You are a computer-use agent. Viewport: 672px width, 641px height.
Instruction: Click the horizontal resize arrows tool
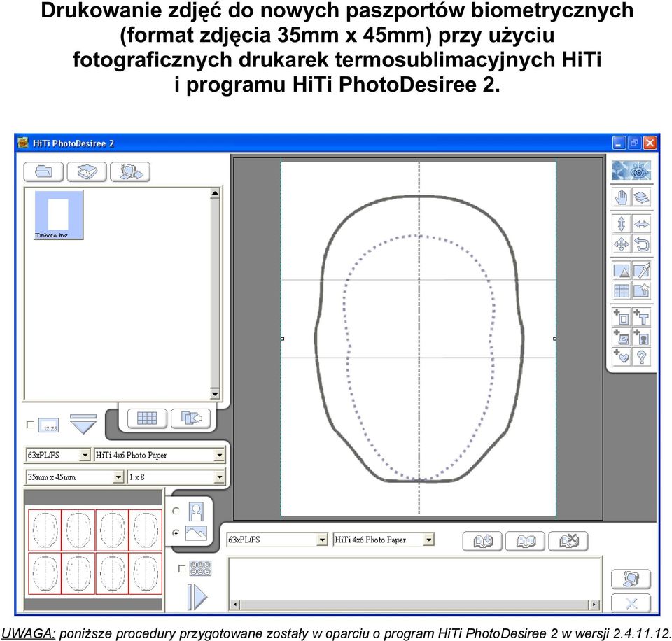click(641, 224)
